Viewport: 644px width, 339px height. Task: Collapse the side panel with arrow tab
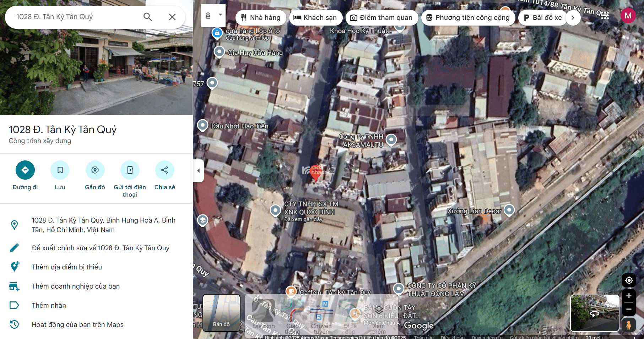click(198, 171)
